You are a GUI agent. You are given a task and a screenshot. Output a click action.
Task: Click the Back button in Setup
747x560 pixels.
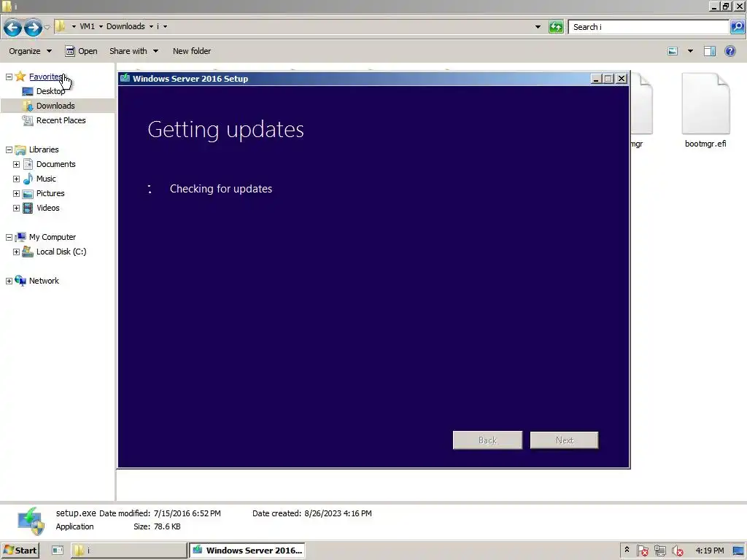tap(487, 440)
